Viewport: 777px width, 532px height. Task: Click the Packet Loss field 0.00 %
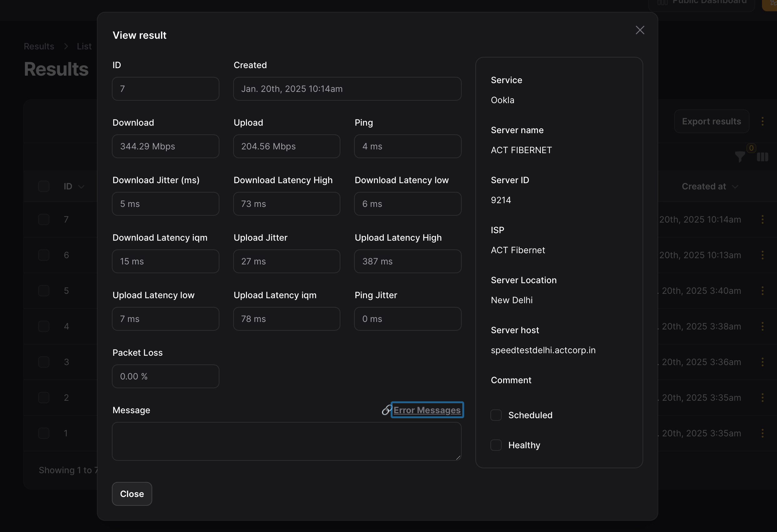coord(166,376)
